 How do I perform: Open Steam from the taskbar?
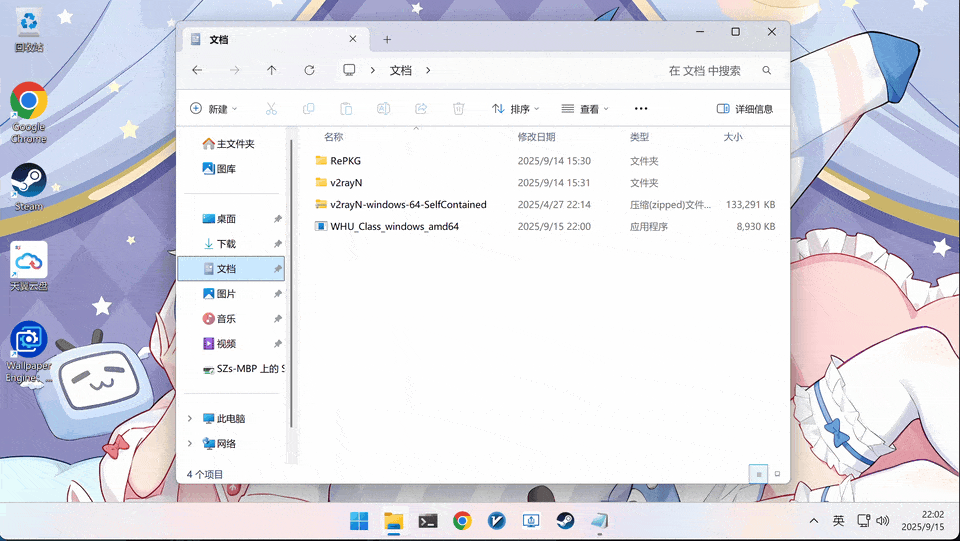[565, 521]
